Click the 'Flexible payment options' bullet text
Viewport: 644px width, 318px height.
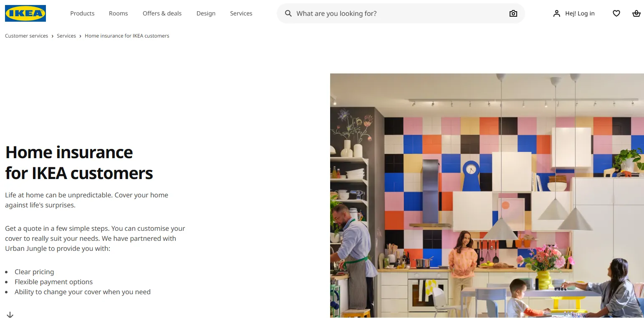[53, 282]
